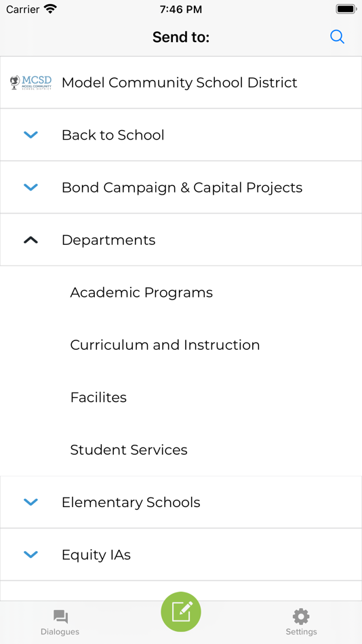Tap the battery indicator icon

(346, 9)
